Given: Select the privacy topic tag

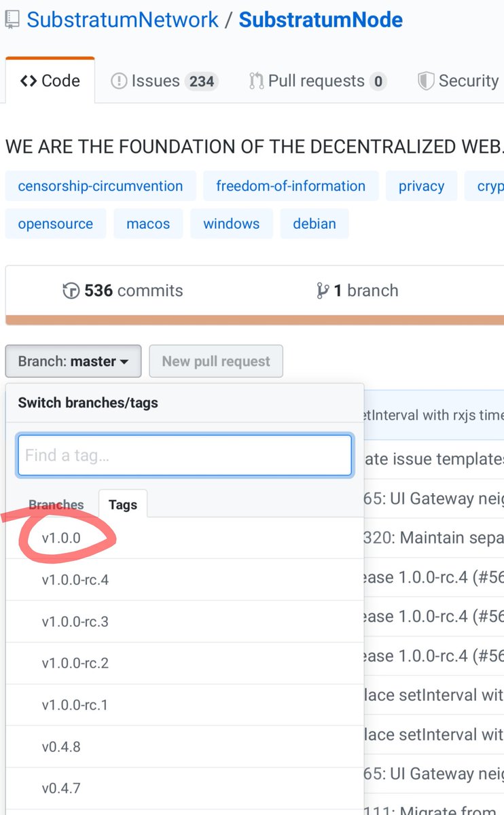Looking at the screenshot, I should pyautogui.click(x=421, y=186).
